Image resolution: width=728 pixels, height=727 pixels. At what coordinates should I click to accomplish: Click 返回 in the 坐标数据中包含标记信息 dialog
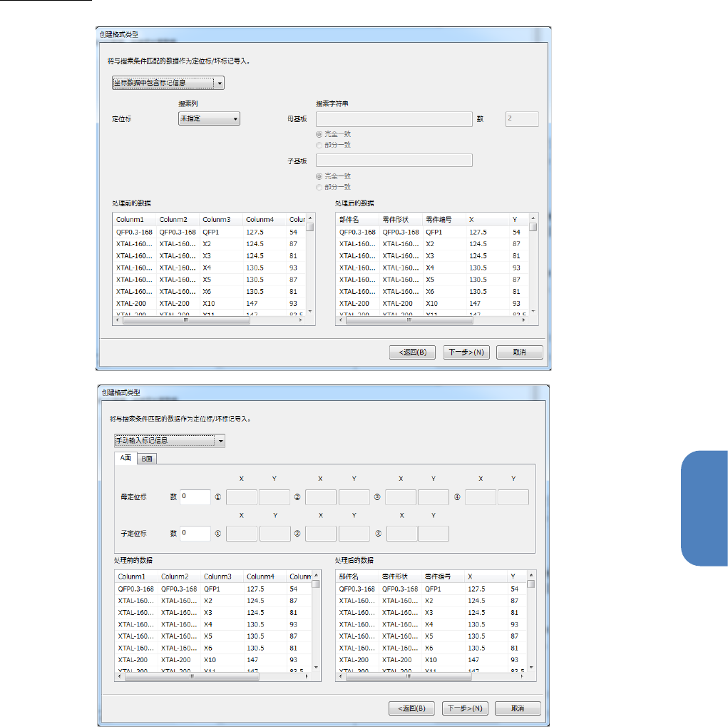coord(412,352)
